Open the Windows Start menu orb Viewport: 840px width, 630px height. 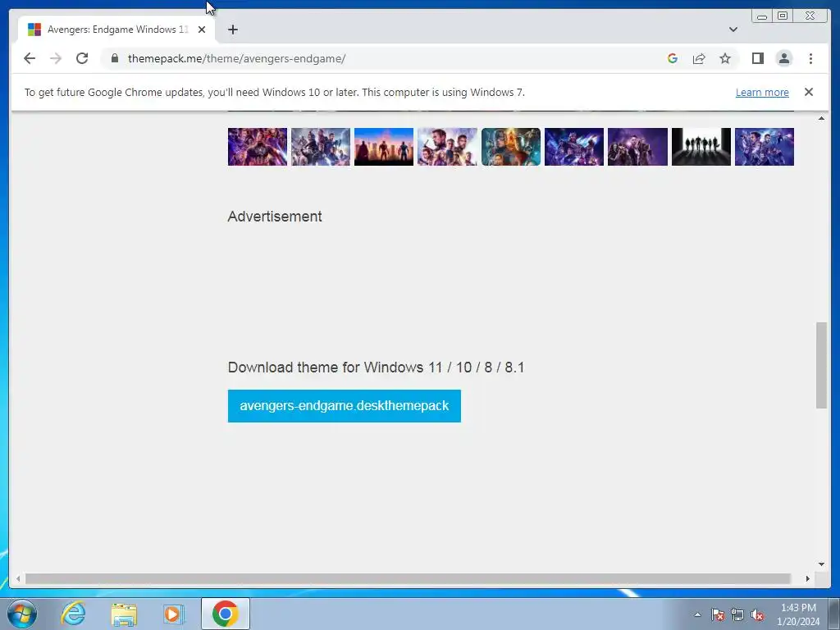coord(21,614)
